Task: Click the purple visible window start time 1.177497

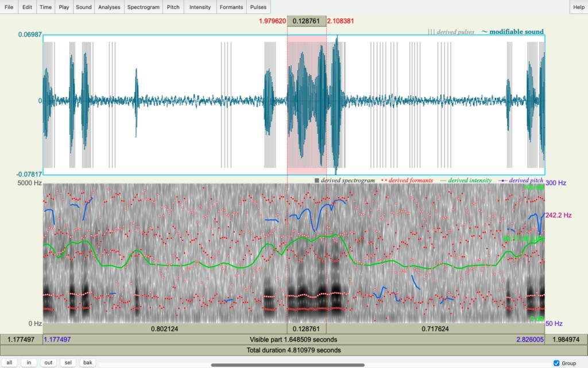Action: coord(57,339)
